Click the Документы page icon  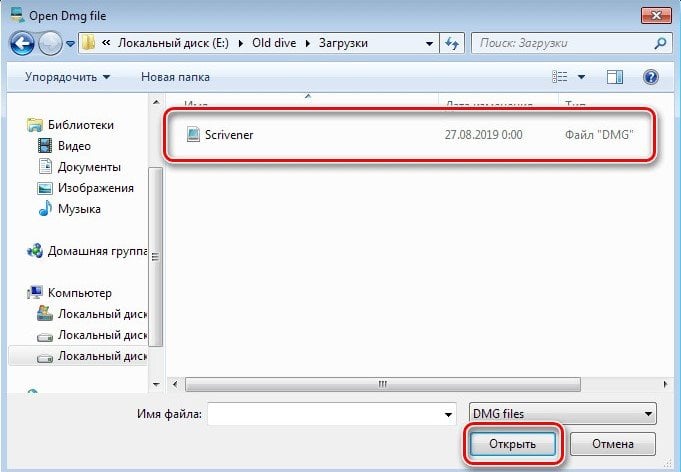pyautogui.click(x=45, y=167)
